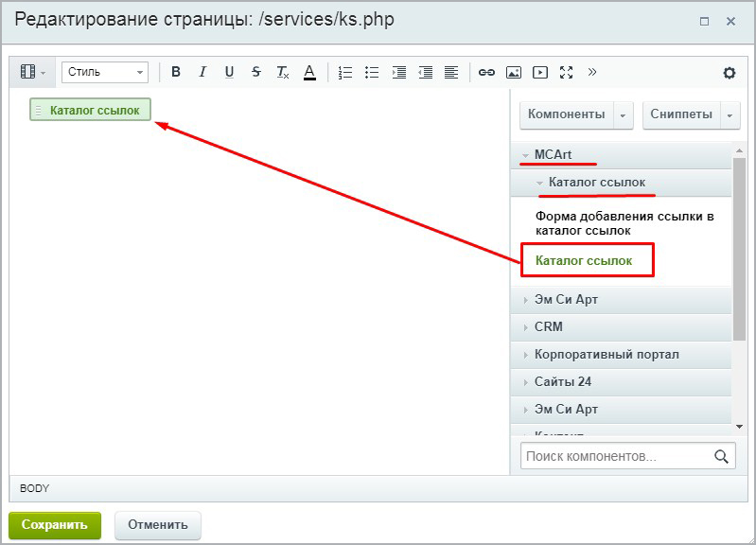Toggle underline formatting
This screenshot has height=545, width=756.
230,72
